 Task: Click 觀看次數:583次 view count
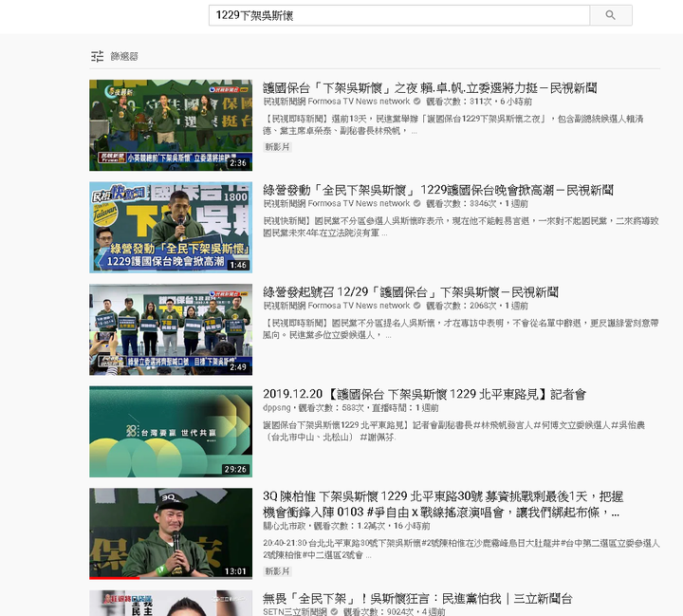tap(331, 408)
